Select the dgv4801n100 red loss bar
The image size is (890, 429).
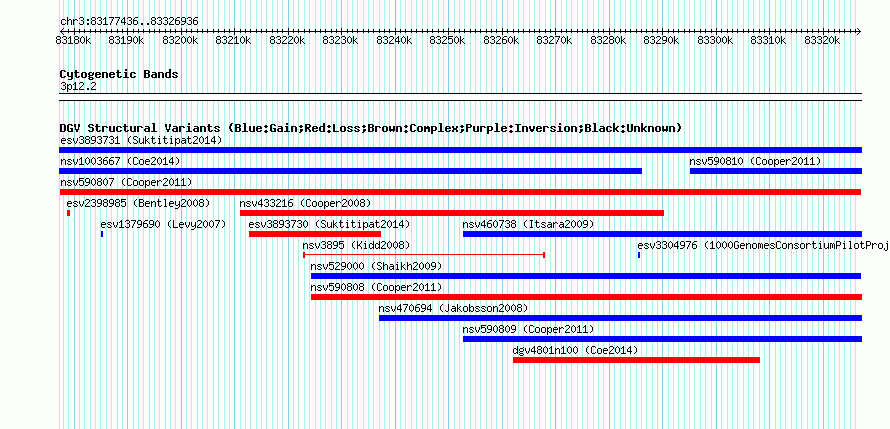636,360
